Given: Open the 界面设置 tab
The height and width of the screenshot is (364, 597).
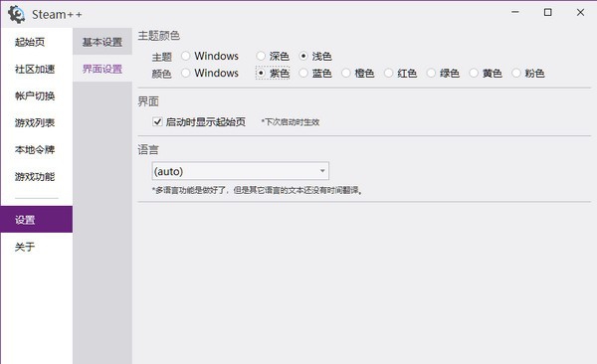Looking at the screenshot, I should point(102,69).
